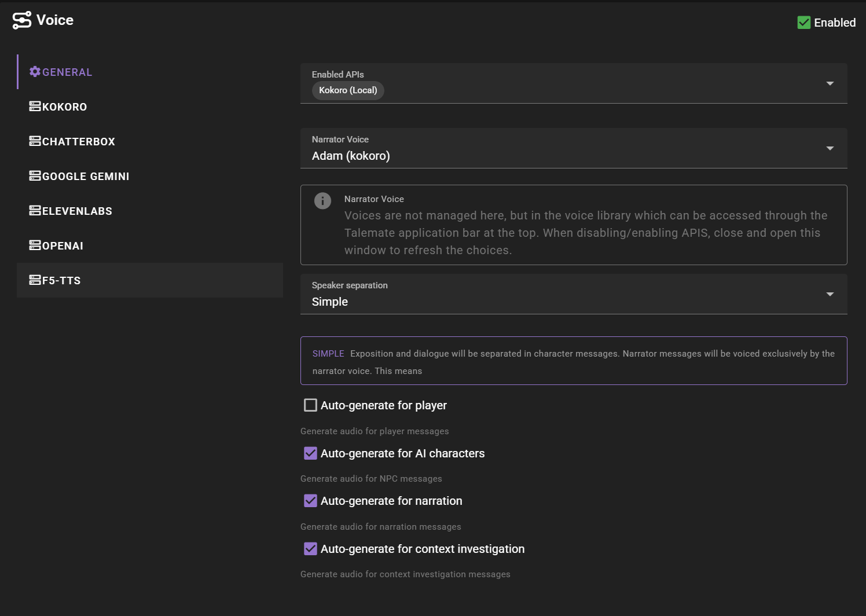Click the server icon beside Kokoro

point(35,107)
